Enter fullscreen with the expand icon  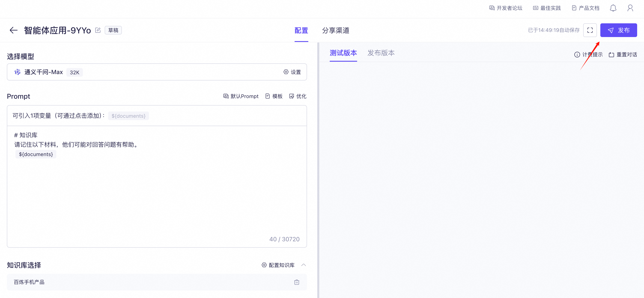coord(590,30)
